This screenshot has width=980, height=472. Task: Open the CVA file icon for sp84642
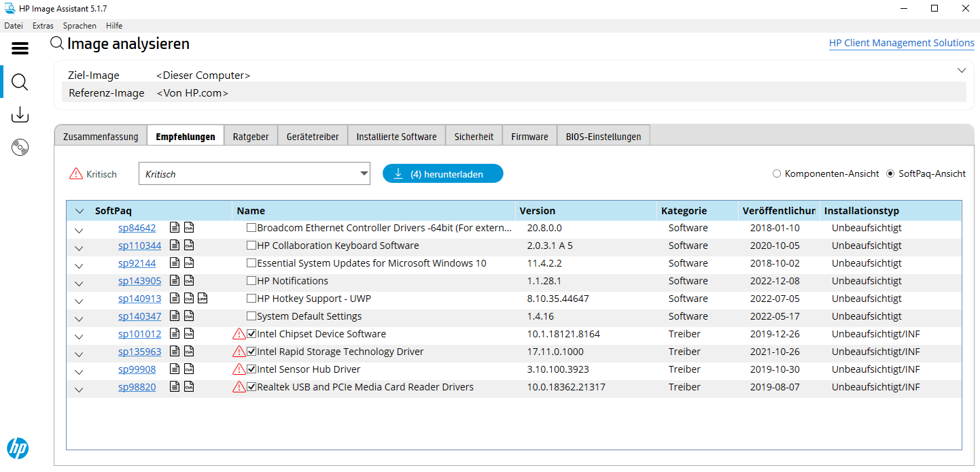189,228
